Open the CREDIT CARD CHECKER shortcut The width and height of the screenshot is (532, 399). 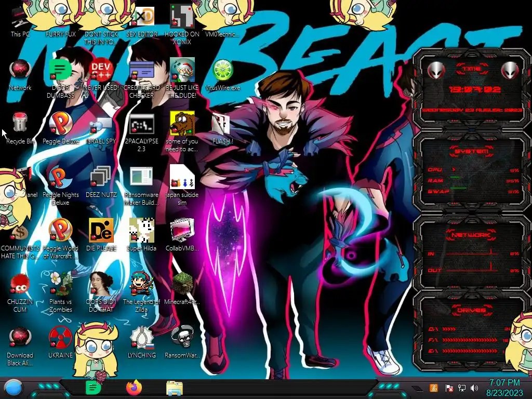[141, 79]
